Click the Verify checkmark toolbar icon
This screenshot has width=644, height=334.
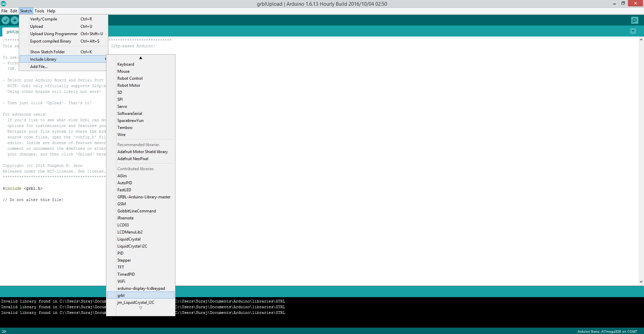pos(5,20)
